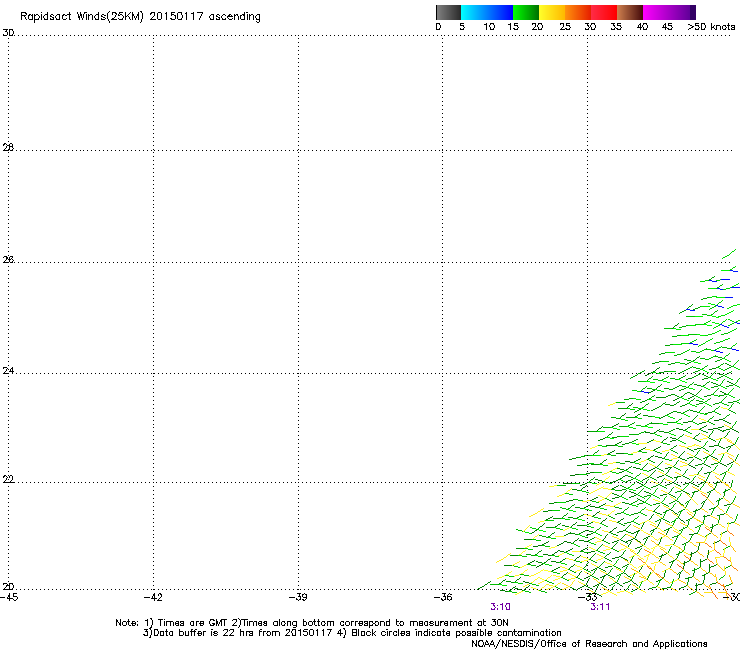
Task: Click the '>50 knots' legend label
Action: click(711, 27)
